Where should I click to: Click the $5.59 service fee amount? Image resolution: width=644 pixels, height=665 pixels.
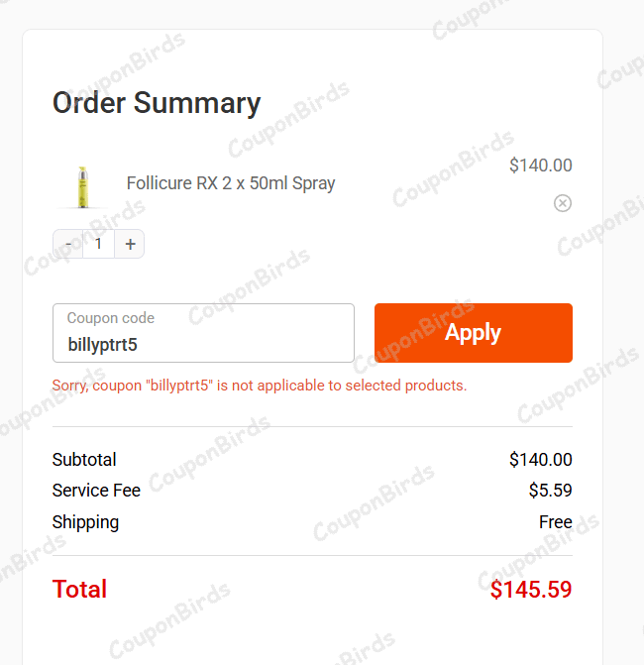(x=550, y=491)
